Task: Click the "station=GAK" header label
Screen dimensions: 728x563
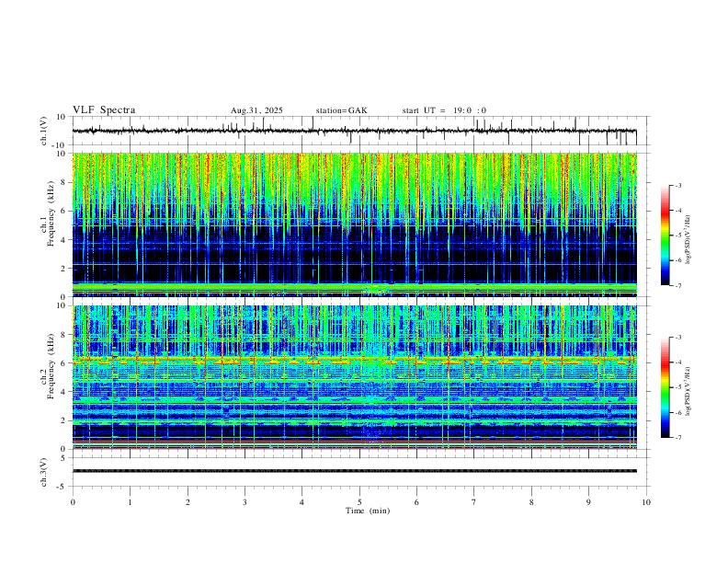Action: (341, 110)
